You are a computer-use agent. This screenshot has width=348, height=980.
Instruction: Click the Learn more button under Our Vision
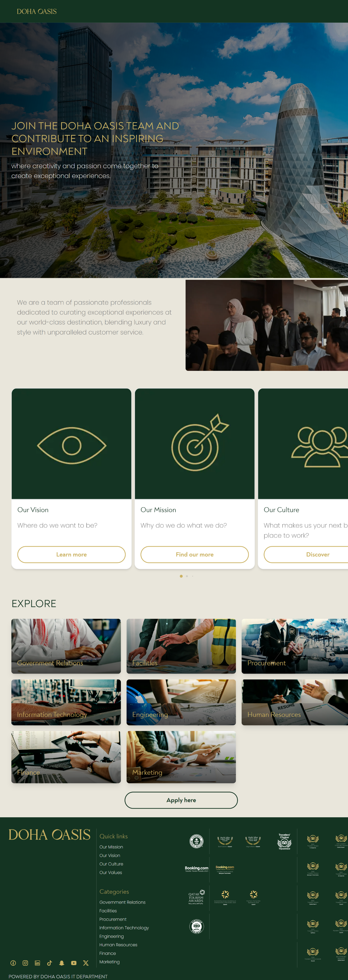[x=71, y=554]
